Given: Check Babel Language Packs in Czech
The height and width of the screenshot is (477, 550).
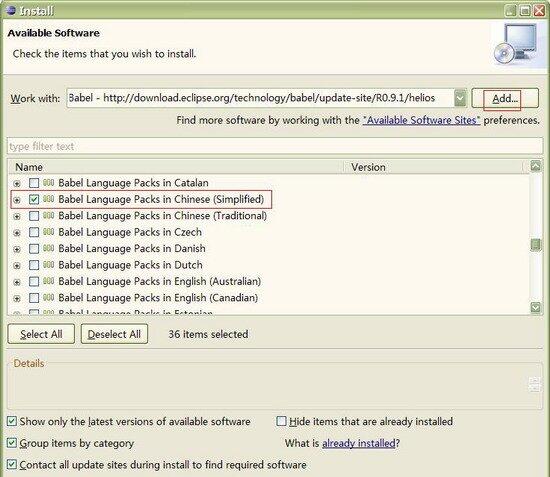Looking at the screenshot, I should click(x=34, y=232).
